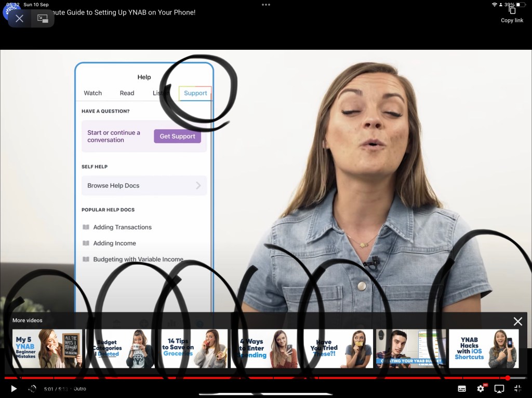The height and width of the screenshot is (398, 532).
Task: Open video settings gear
Action: [481, 389]
